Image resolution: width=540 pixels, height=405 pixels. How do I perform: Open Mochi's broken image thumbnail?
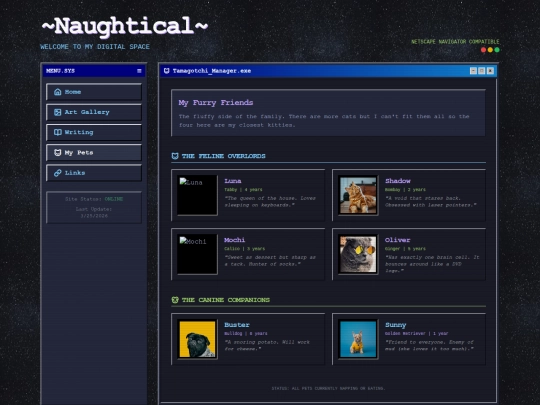pos(197,254)
